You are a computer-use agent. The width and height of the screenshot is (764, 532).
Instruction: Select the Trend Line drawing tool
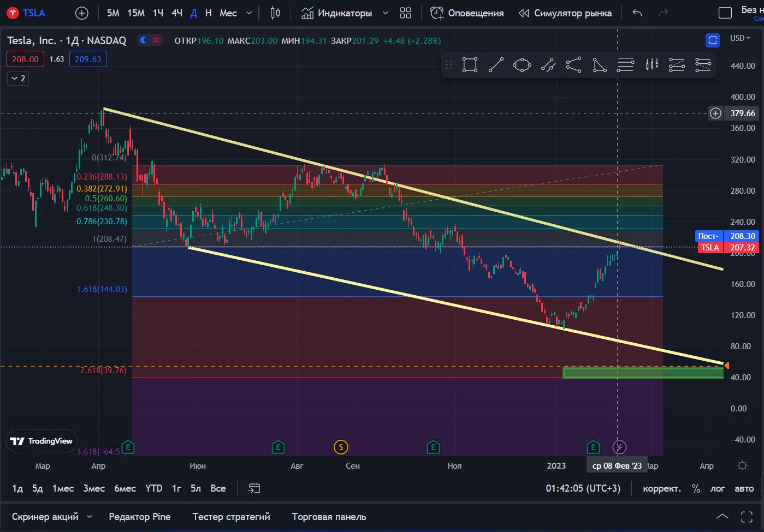click(x=496, y=65)
